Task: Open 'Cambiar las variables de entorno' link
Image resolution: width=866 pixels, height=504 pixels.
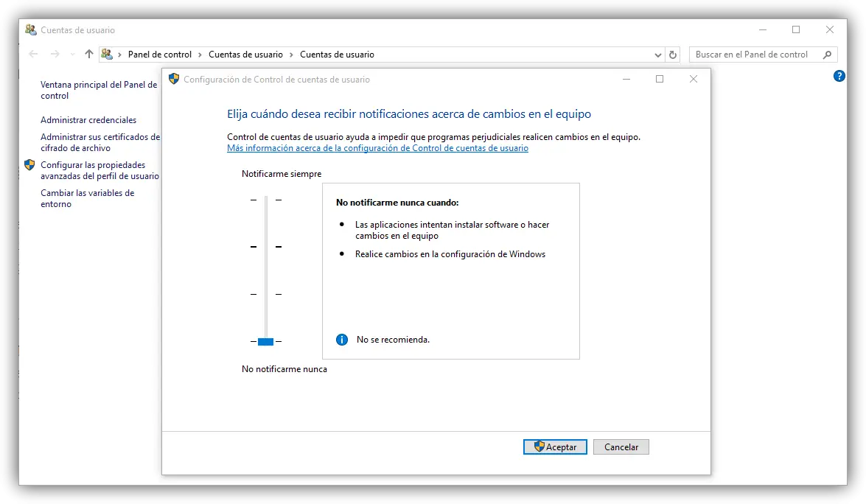Action: pyautogui.click(x=87, y=198)
